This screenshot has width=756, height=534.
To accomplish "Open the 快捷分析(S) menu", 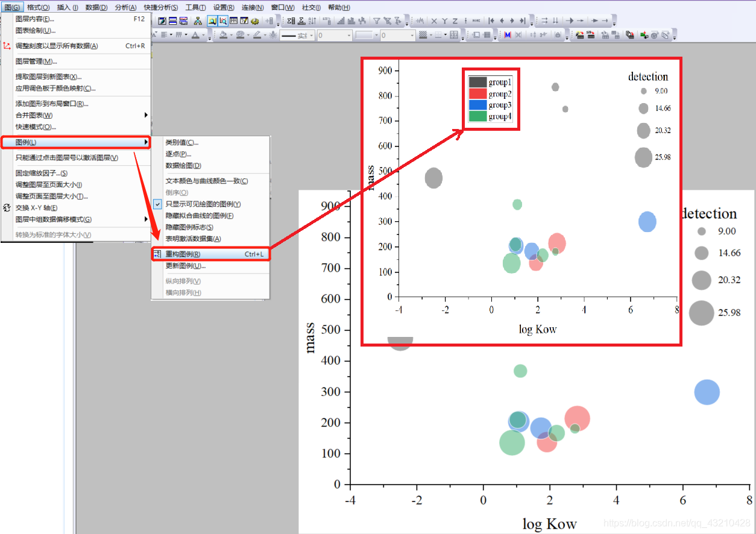I will point(161,7).
